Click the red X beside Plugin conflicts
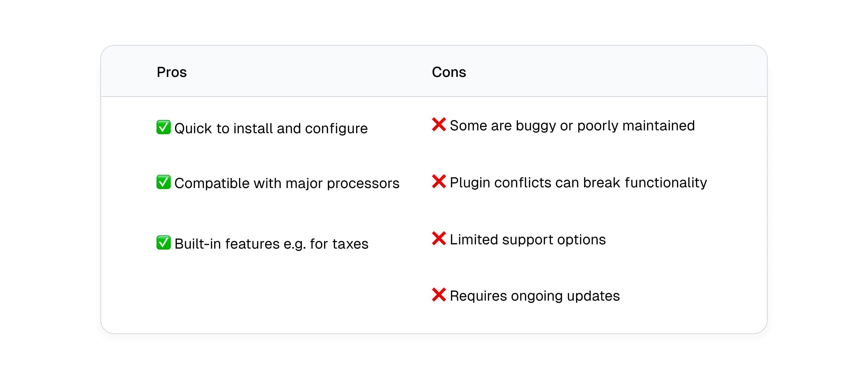 (439, 181)
